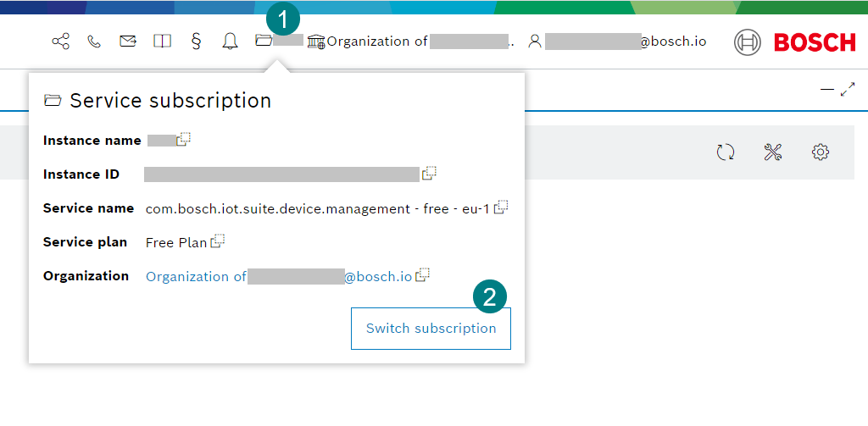Copy the Instance ID value
868x426 pixels.
tap(429, 174)
